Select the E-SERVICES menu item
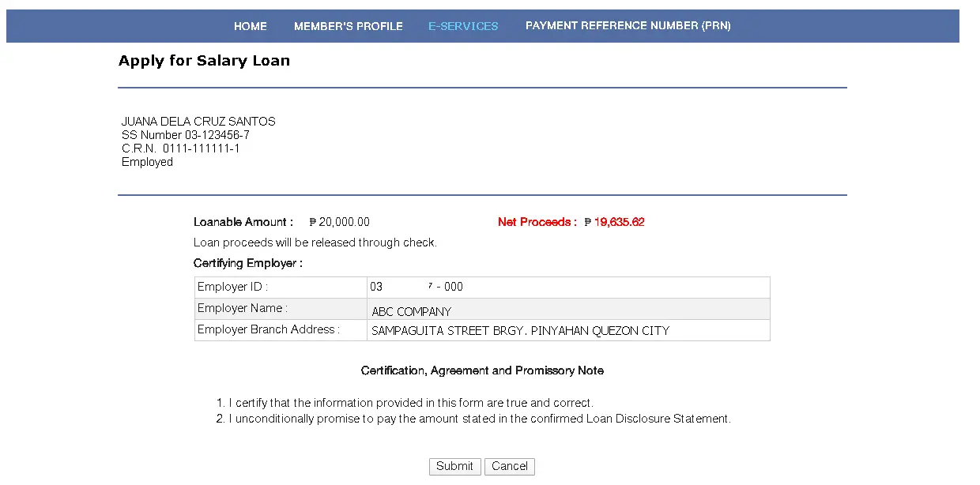Viewport: 980px width, 485px height. [x=463, y=26]
